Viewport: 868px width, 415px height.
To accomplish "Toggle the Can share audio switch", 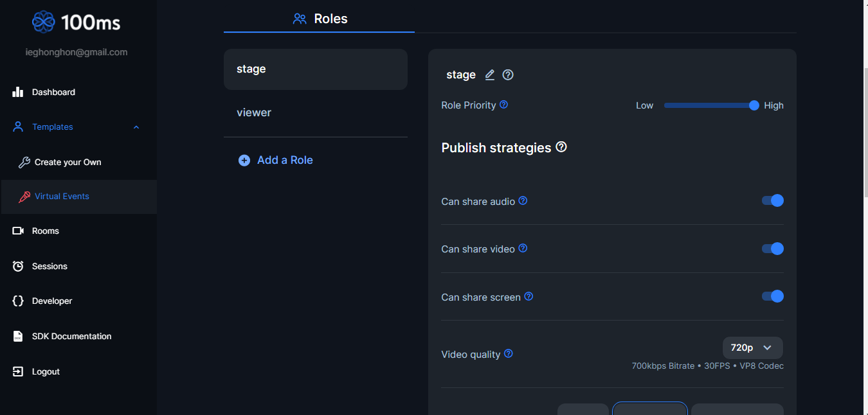I will click(x=773, y=200).
